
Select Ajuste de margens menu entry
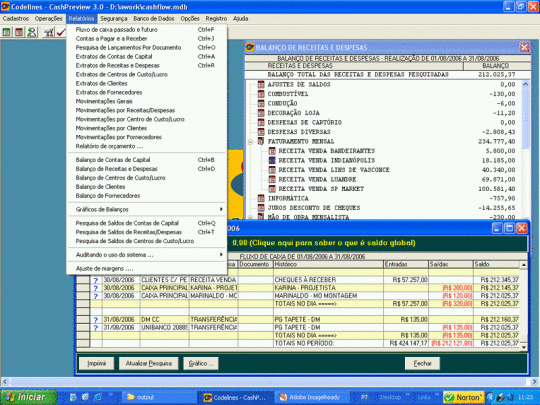pos(147,269)
